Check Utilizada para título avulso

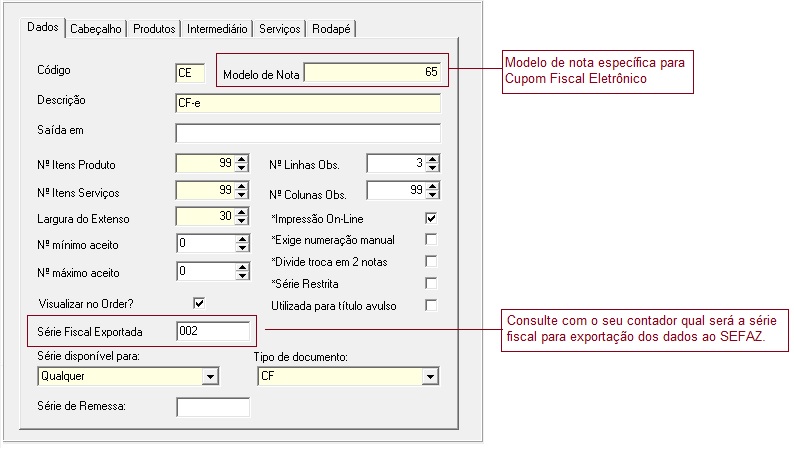[x=431, y=305]
